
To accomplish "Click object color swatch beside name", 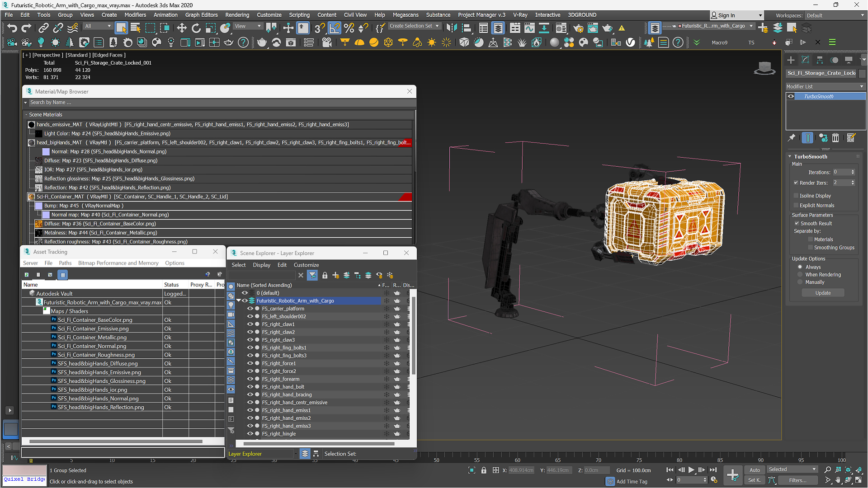I will pos(862,73).
